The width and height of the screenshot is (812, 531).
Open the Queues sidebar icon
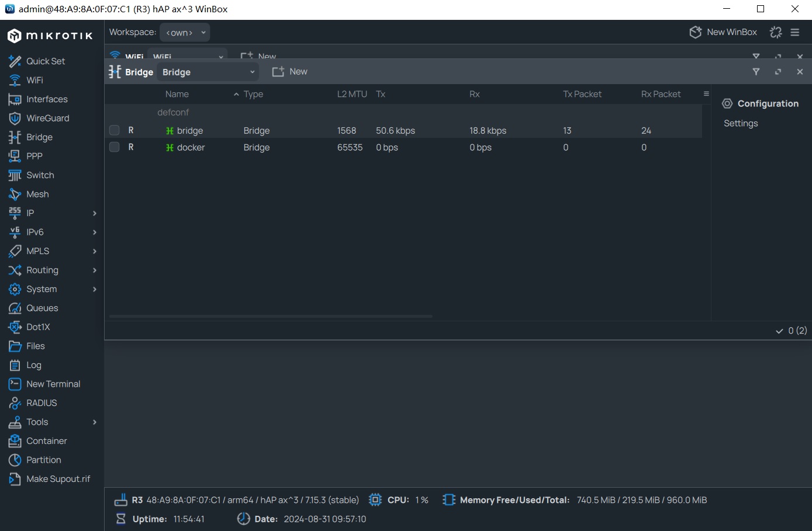pyautogui.click(x=15, y=308)
